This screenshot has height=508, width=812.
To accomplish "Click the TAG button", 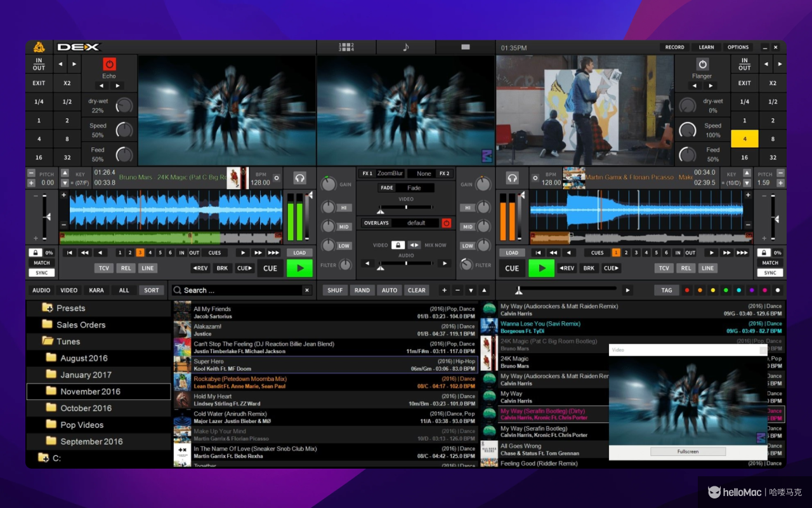I will pos(667,290).
